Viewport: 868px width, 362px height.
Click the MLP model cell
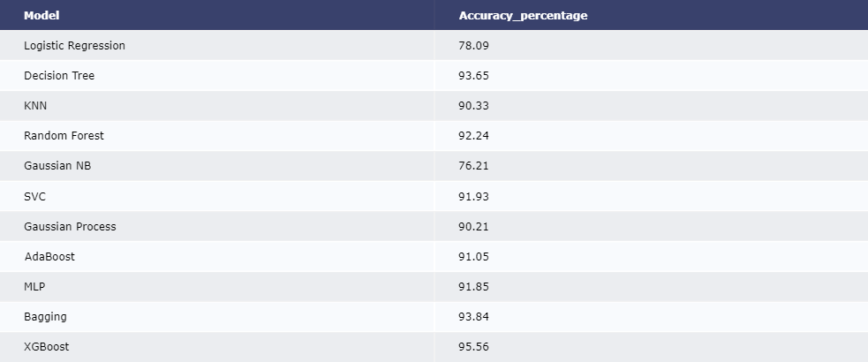(34, 287)
